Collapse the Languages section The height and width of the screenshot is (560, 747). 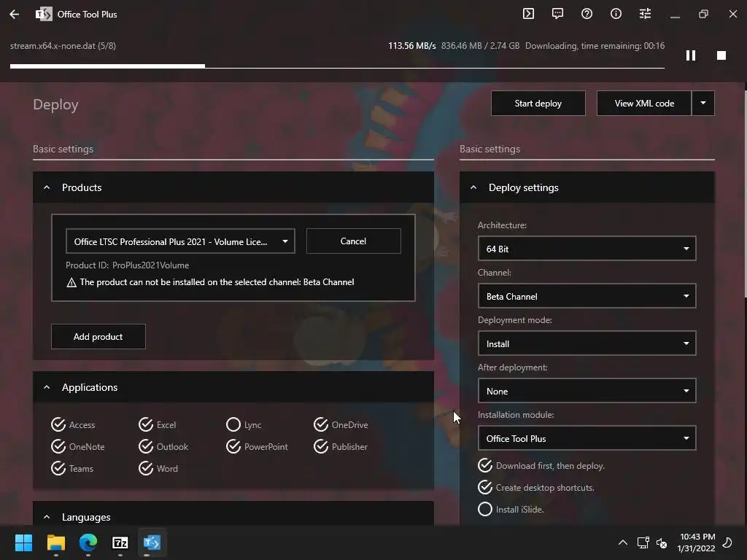[47, 517]
